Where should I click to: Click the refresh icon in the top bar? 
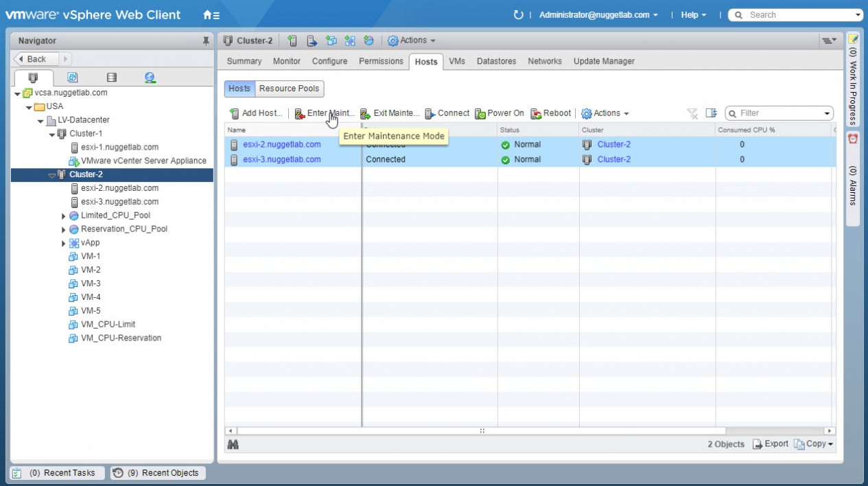518,15
